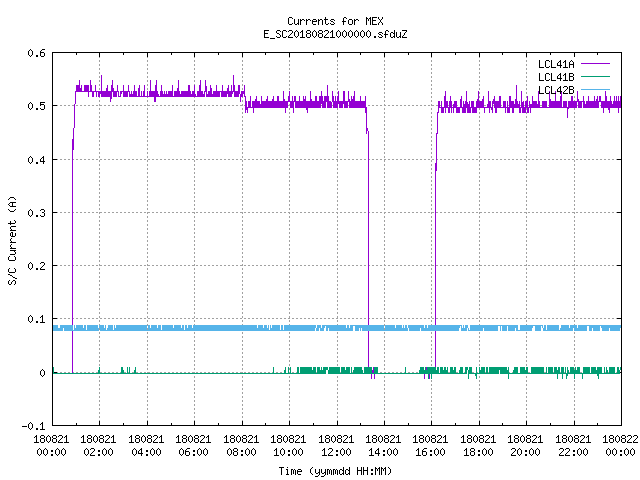This screenshot has width=640, height=480.
Task: Click the y-axis tick value -0.1
Action: [x=33, y=426]
